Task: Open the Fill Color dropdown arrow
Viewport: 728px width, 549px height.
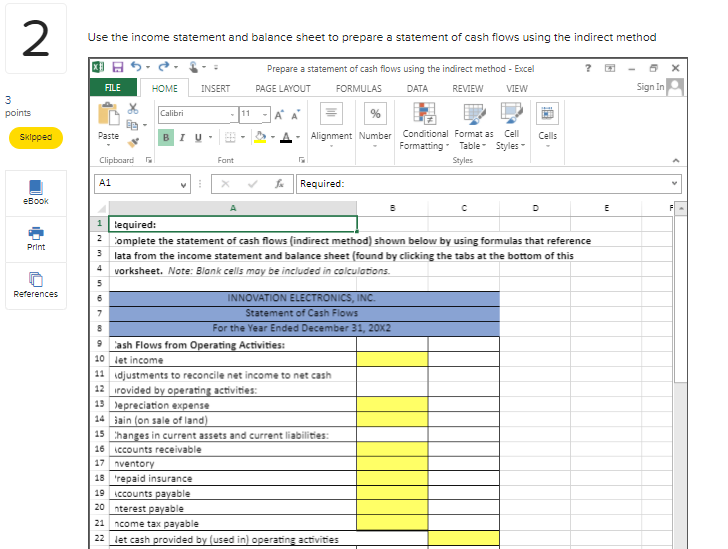Action: (273, 137)
